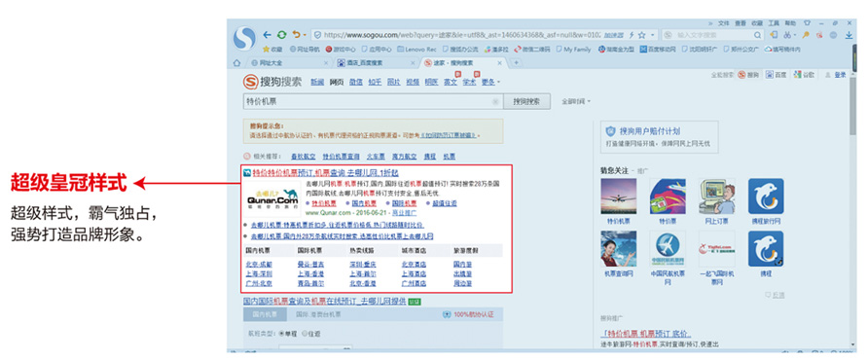Screen dimensions: 868x359
Task: Open the 全部时间 time filter dropdown
Action: click(x=576, y=102)
